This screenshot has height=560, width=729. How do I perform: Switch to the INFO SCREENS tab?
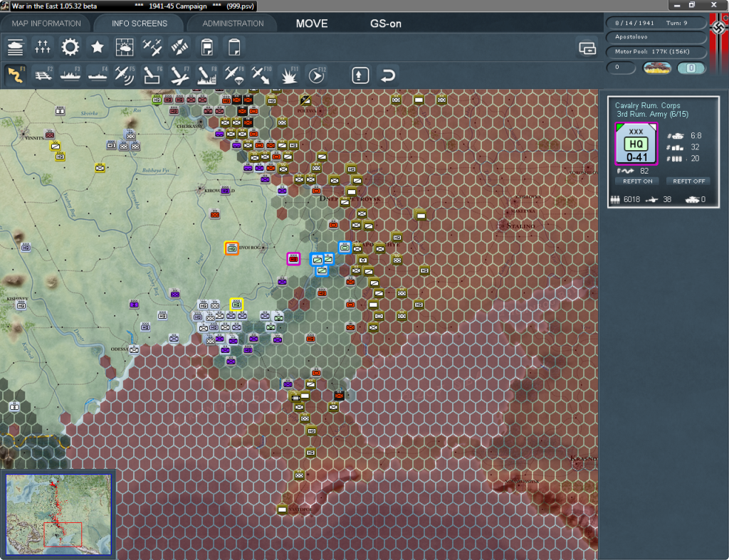coord(139,23)
